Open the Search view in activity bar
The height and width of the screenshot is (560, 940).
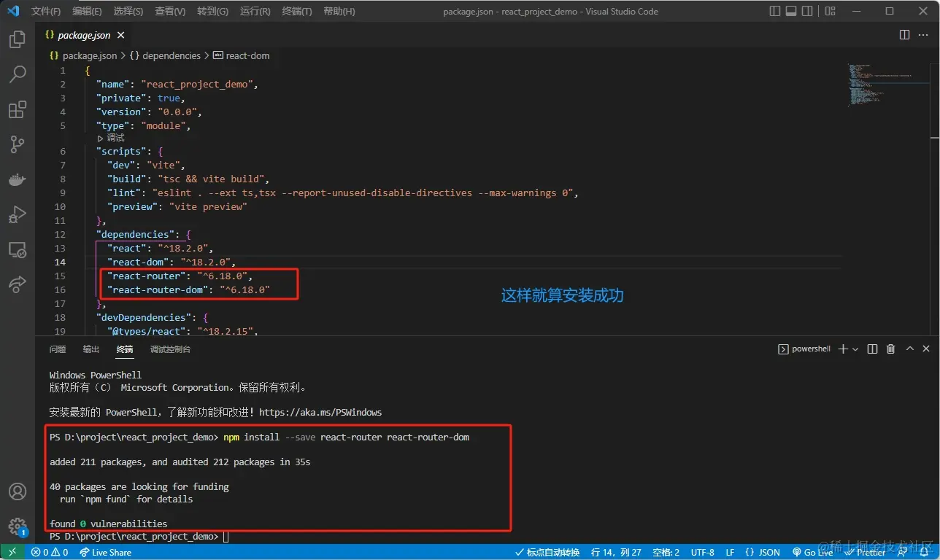pyautogui.click(x=18, y=74)
